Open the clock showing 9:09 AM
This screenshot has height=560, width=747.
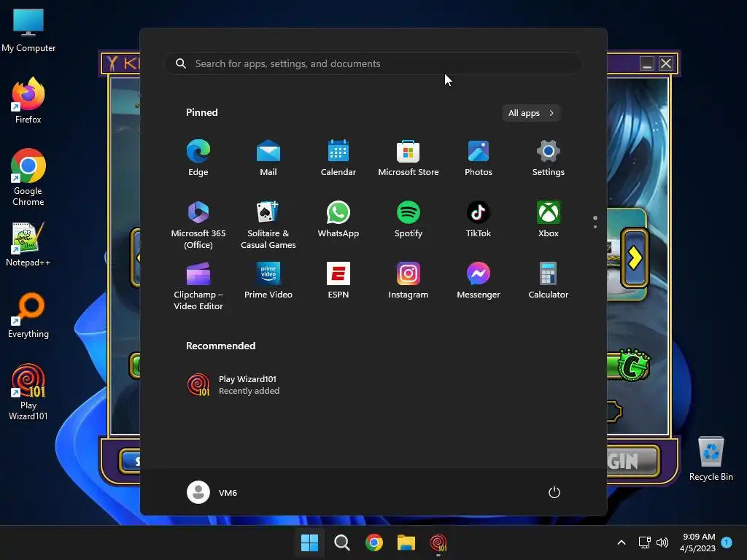(x=697, y=542)
